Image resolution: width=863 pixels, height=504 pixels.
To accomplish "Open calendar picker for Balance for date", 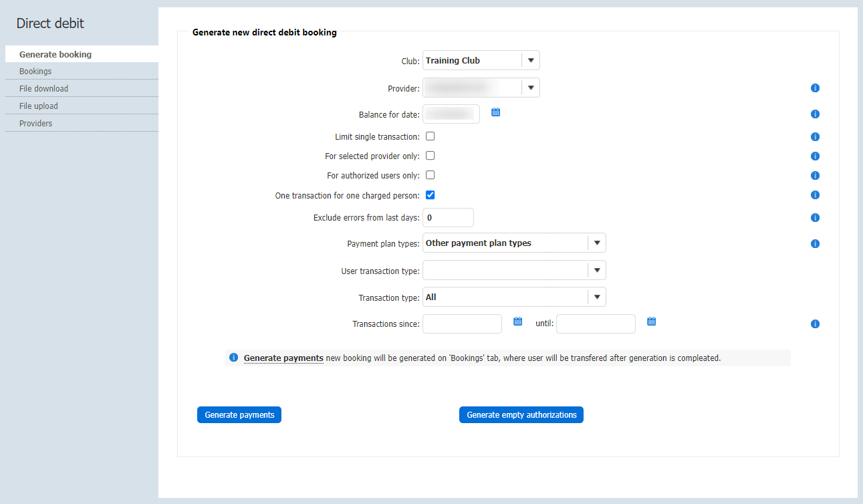I will click(495, 112).
